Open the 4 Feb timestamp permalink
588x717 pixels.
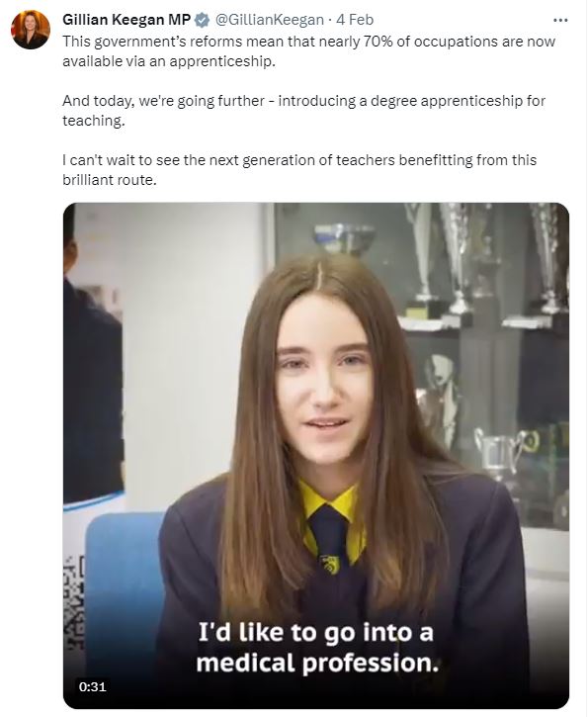(x=355, y=20)
